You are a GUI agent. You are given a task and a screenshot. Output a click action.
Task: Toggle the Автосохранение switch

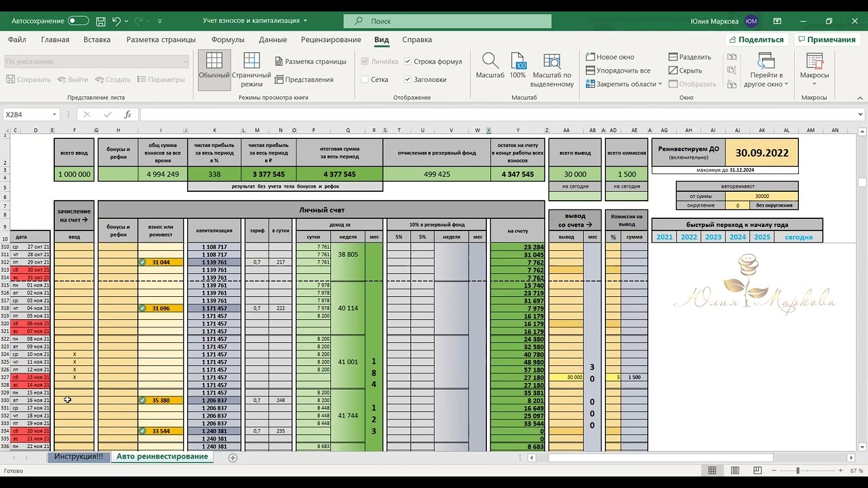[x=78, y=21]
